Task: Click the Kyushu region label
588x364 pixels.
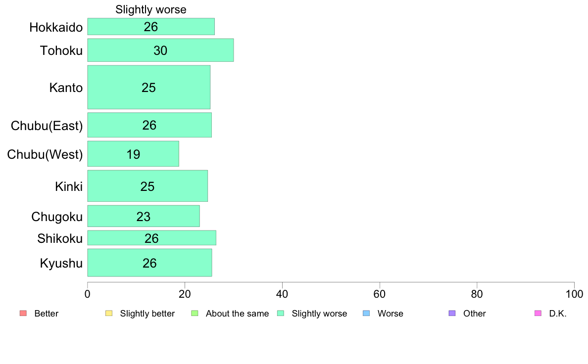Action: [61, 264]
